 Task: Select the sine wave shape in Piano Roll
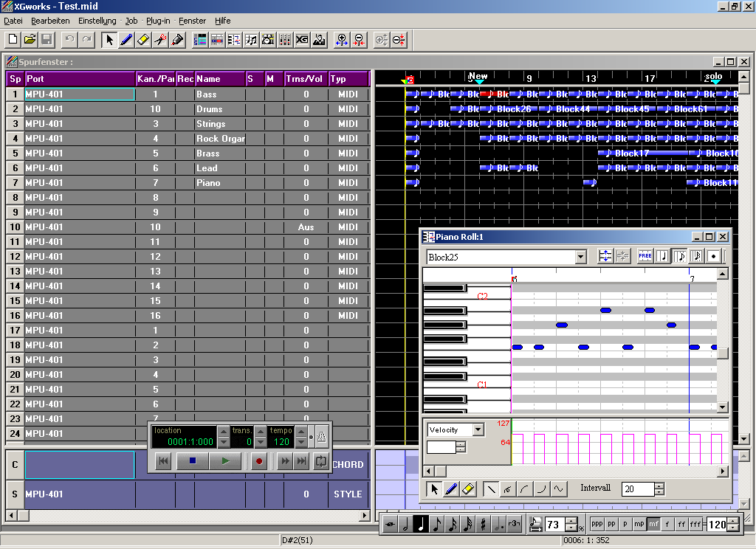pos(558,489)
